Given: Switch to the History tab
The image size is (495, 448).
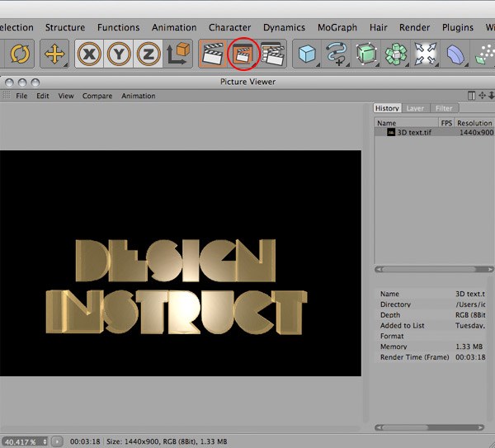Looking at the screenshot, I should pyautogui.click(x=388, y=108).
